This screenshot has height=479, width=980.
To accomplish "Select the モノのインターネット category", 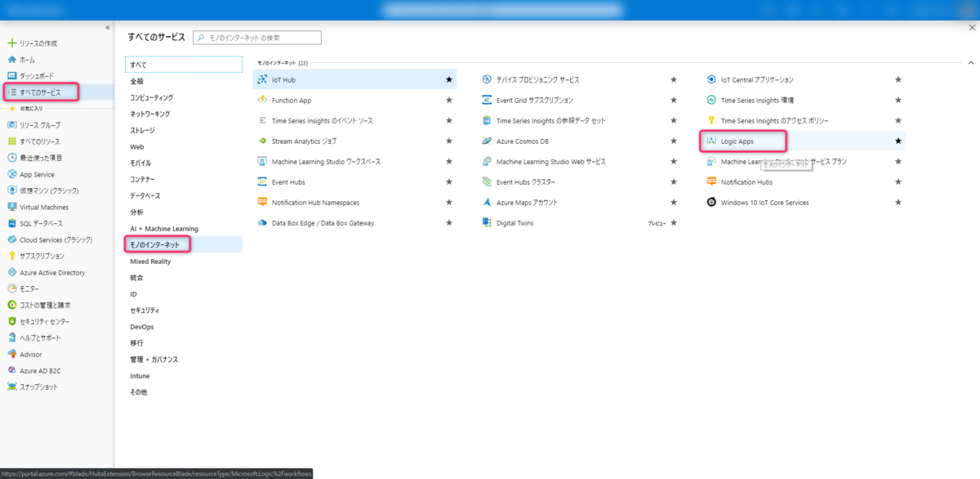I will 184,244.
